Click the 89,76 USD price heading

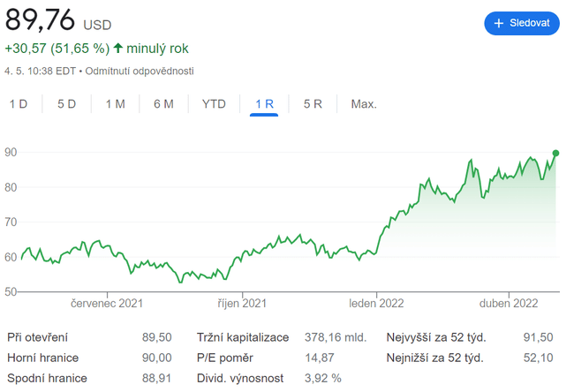tap(53, 19)
